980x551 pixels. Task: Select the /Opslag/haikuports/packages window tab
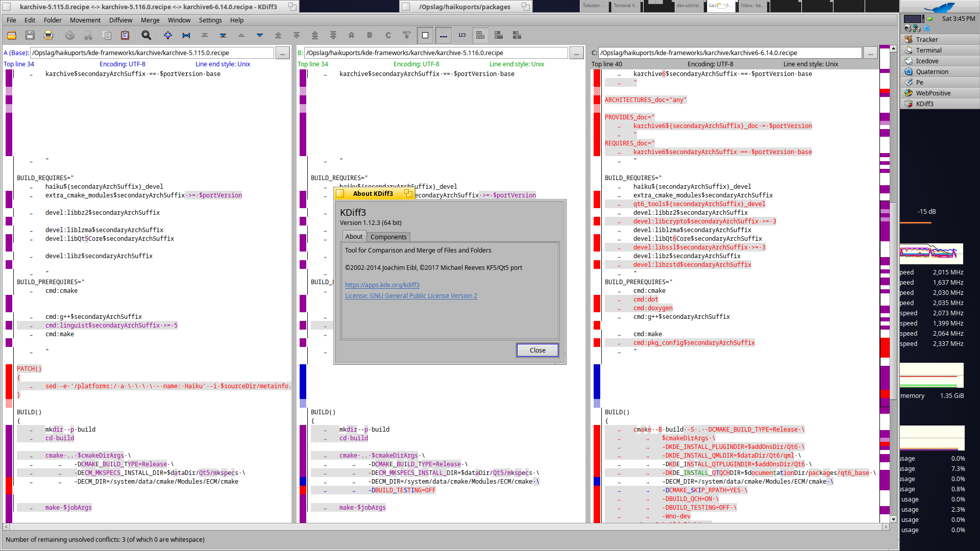[x=464, y=7]
